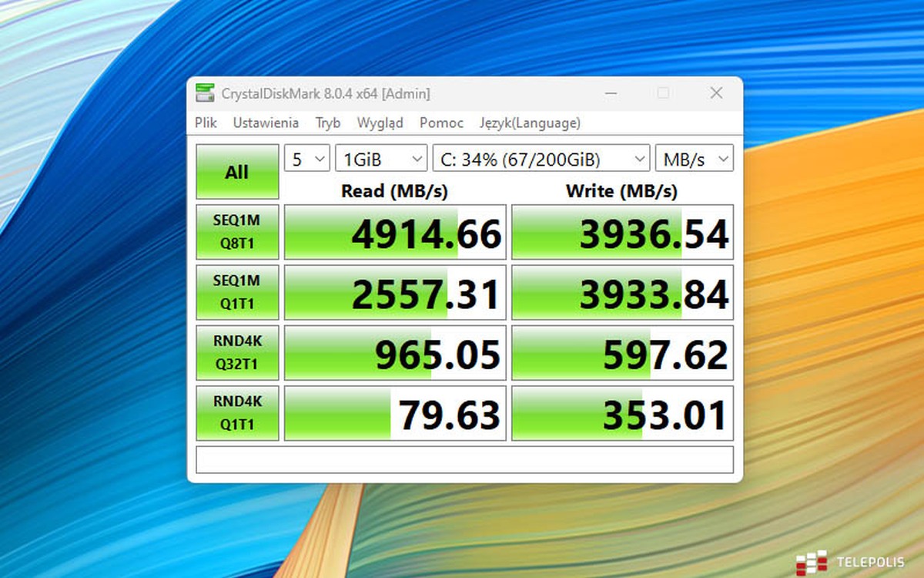Run the RND4K Q32T1 benchmark
This screenshot has height=578, width=924.
[x=237, y=352]
